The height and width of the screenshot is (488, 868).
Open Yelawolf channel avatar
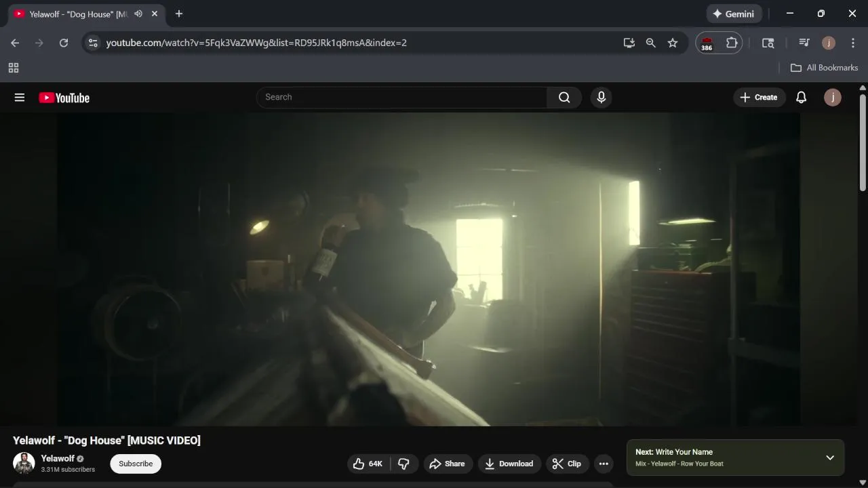click(24, 464)
